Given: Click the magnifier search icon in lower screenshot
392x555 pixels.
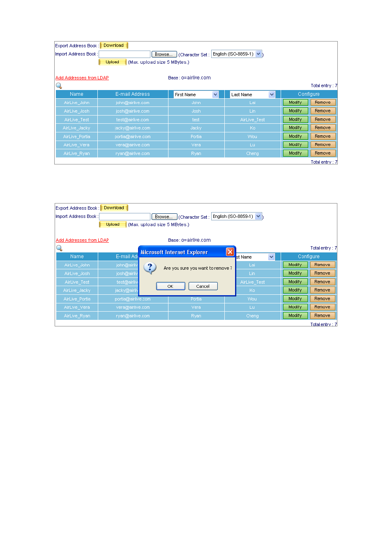Looking at the screenshot, I should pos(59,248).
